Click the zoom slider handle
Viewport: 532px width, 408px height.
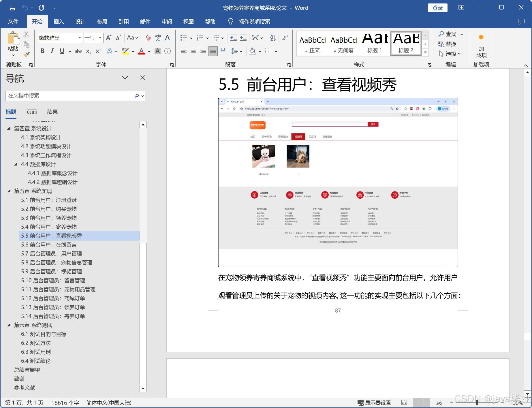[x=477, y=403]
